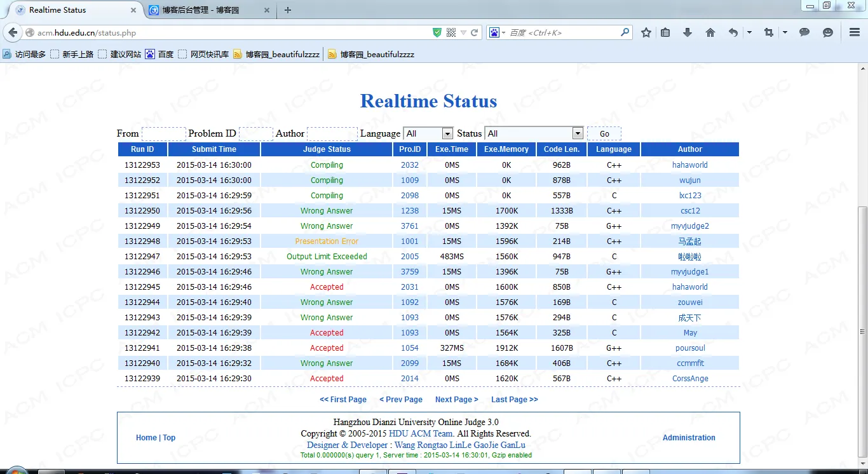
Task: Go to the home page icon
Action: pos(710,32)
